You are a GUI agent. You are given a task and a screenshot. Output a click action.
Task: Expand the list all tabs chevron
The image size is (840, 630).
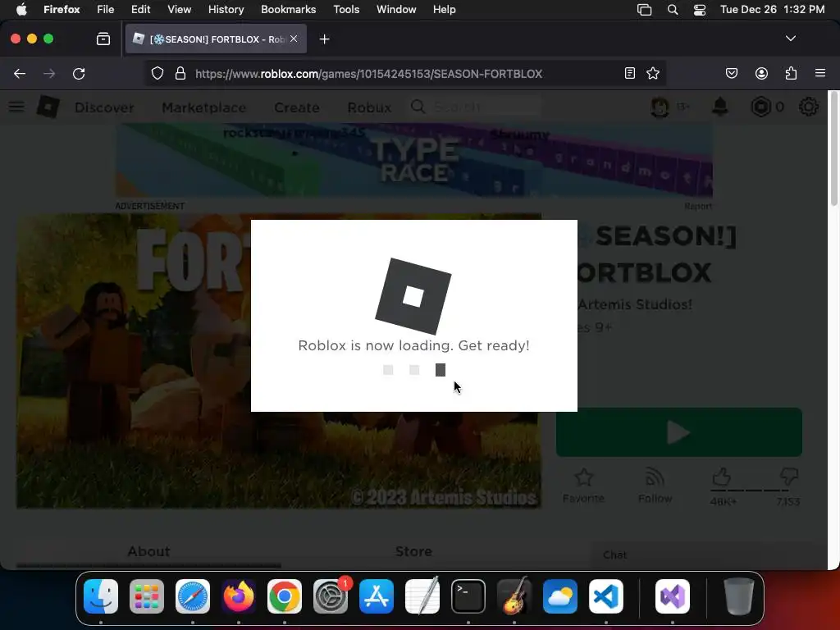[x=790, y=39]
